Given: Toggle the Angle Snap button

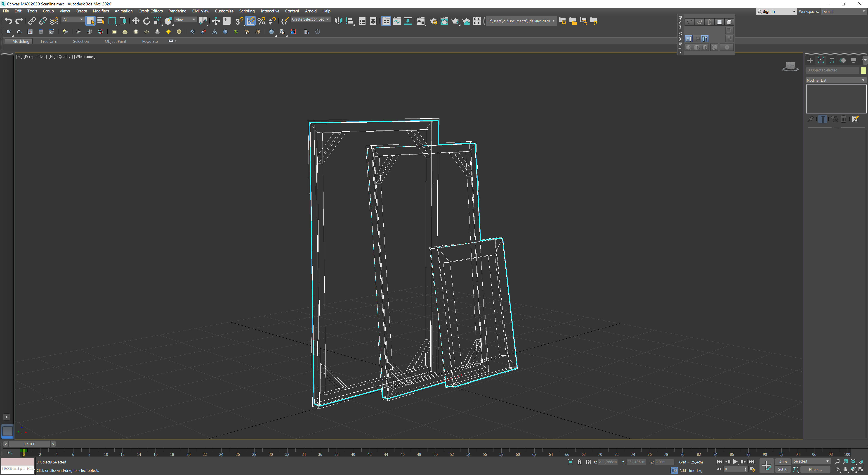Looking at the screenshot, I should tap(250, 21).
